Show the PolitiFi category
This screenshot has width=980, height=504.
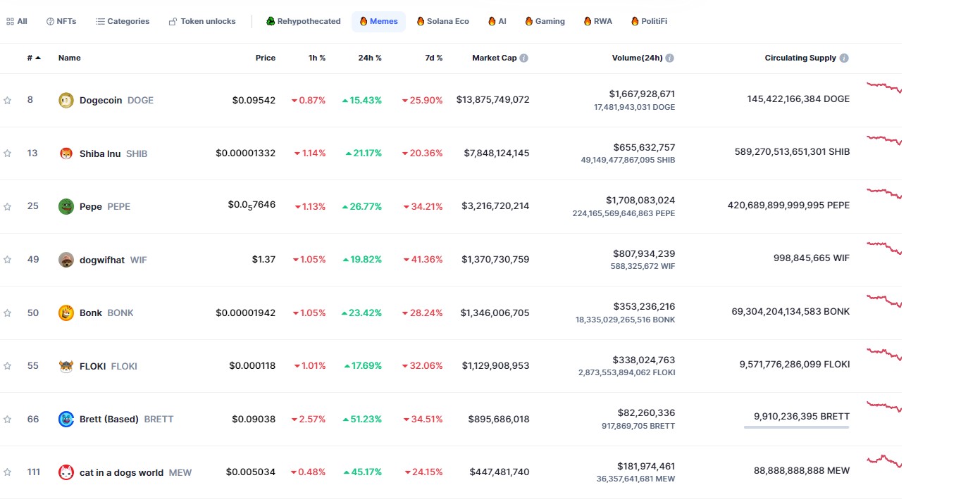click(649, 22)
